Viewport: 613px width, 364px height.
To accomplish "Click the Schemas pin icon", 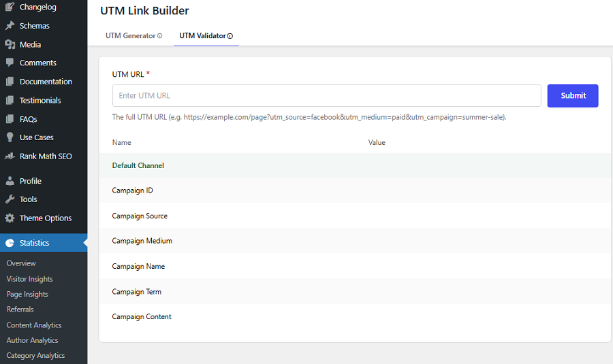I will tap(10, 25).
